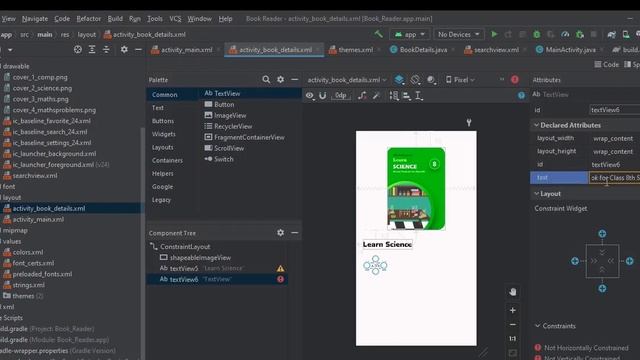Open Component Tree settings gear
The image size is (640, 360).
(280, 233)
